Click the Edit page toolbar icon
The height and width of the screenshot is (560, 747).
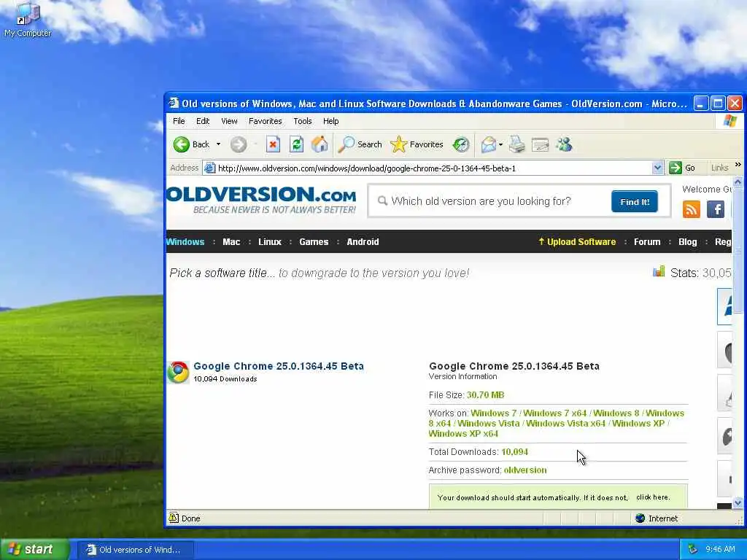point(541,144)
